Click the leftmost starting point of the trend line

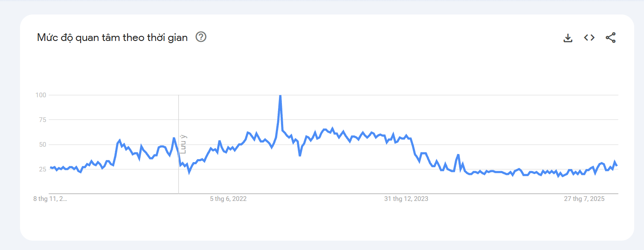click(x=50, y=168)
